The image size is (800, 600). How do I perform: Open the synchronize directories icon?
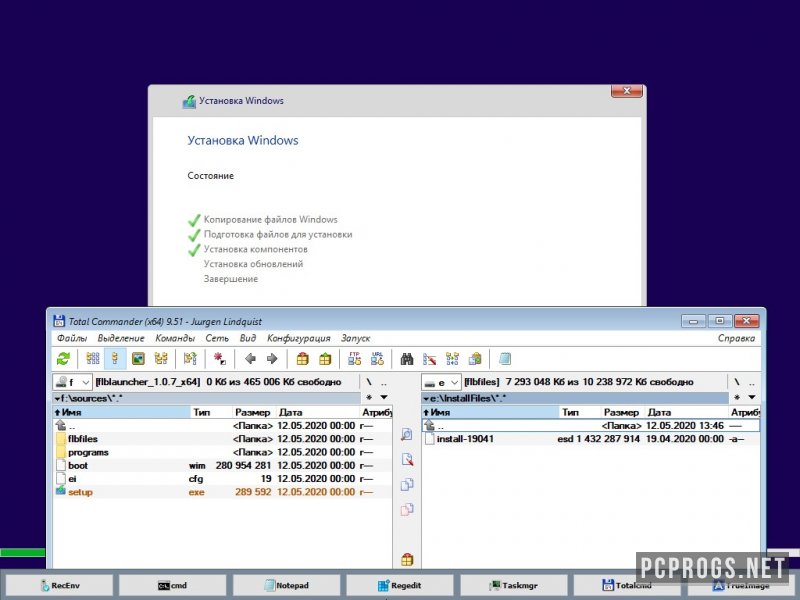click(x=452, y=359)
